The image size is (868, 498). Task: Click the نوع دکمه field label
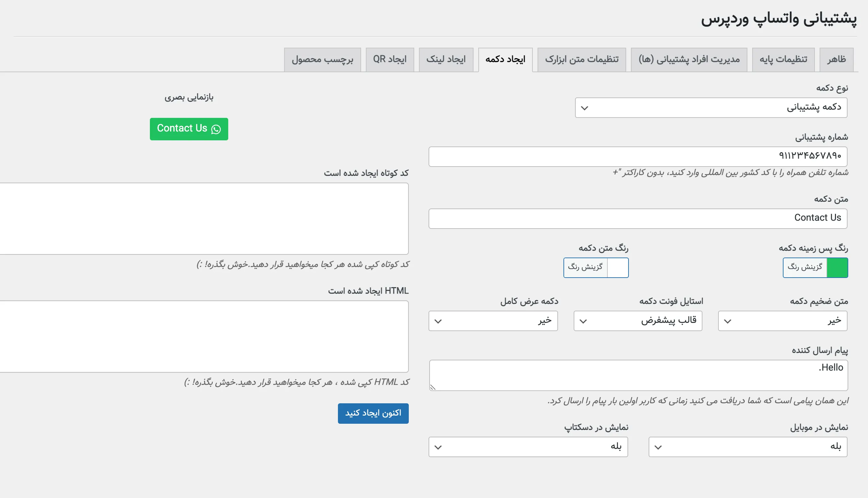(x=832, y=88)
